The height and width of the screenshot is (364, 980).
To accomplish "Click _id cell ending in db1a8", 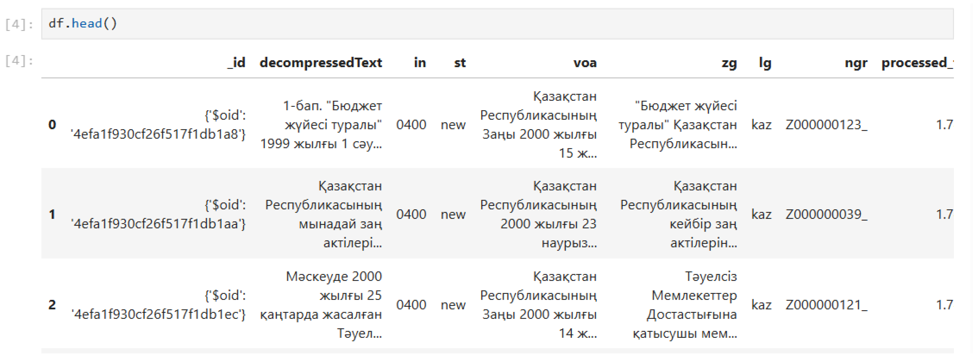I will click(158, 125).
